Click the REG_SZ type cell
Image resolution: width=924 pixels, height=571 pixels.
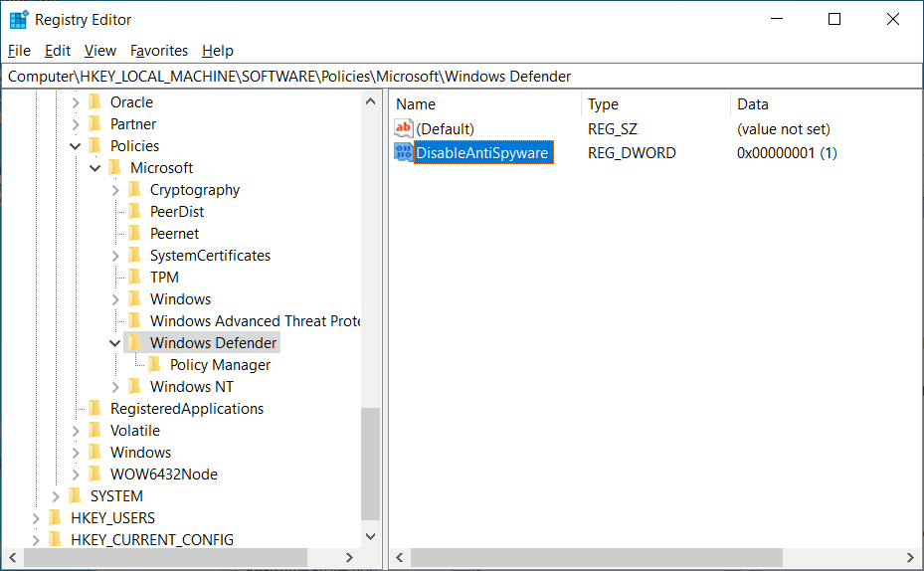tap(613, 129)
